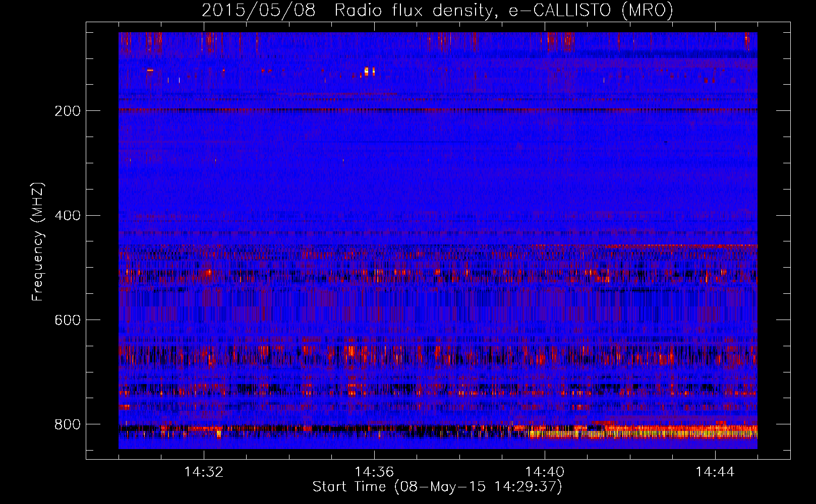Click the 800 frequency tick label

68,424
